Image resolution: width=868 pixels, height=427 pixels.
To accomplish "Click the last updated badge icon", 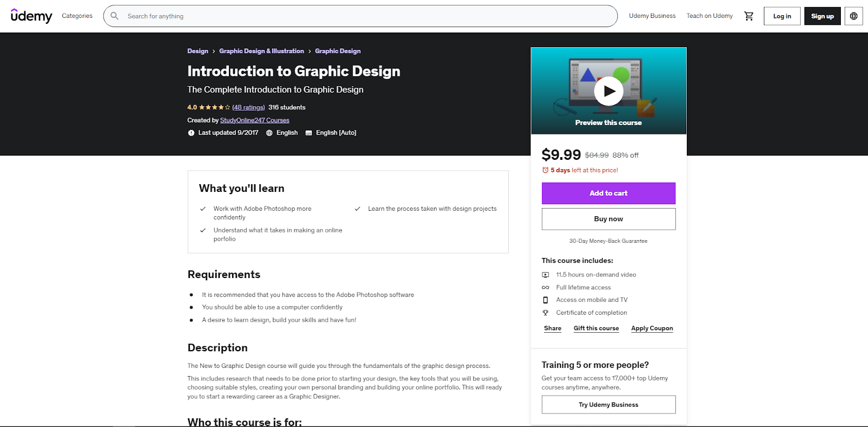I will 191,133.
